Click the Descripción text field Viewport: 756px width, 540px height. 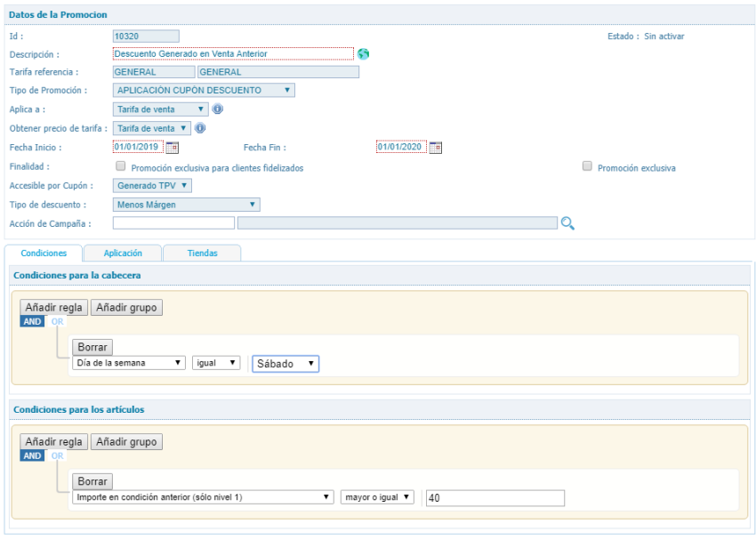[x=232, y=53]
